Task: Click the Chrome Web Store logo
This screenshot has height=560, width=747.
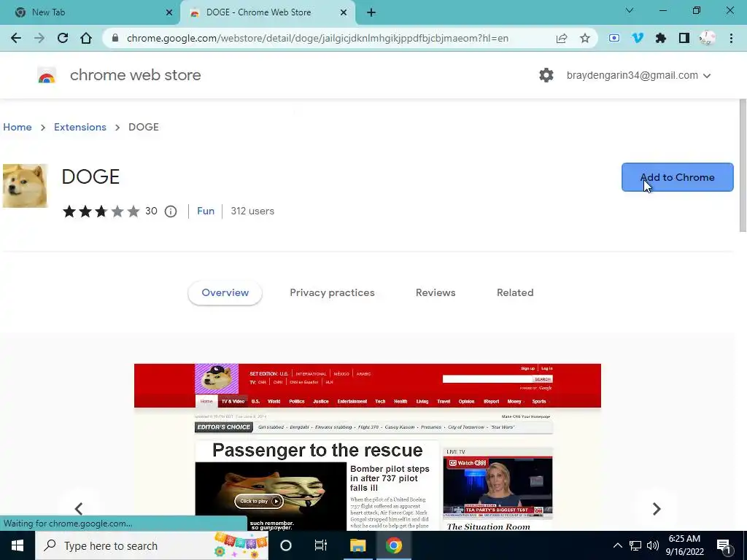Action: coord(47,76)
